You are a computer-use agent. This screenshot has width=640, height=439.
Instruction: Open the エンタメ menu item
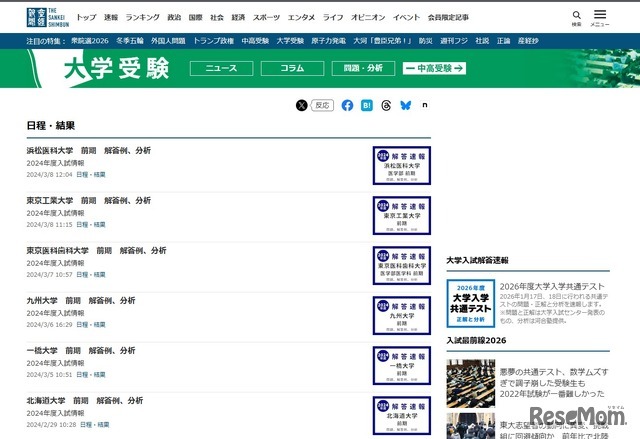click(x=301, y=17)
